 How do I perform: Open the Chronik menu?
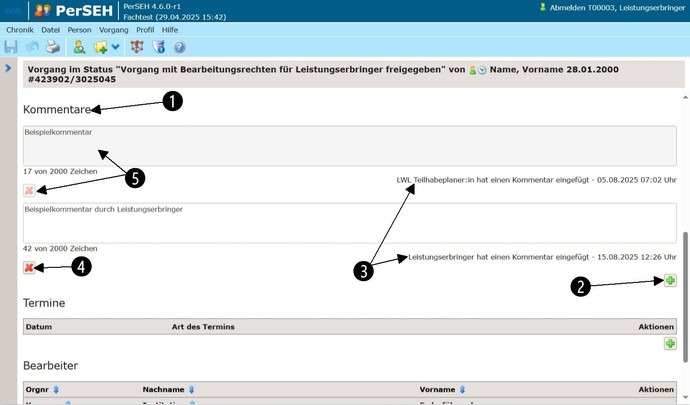click(20, 30)
